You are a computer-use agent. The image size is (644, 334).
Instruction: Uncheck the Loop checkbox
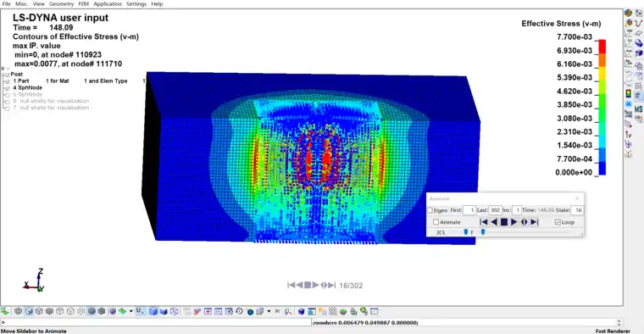[558, 222]
